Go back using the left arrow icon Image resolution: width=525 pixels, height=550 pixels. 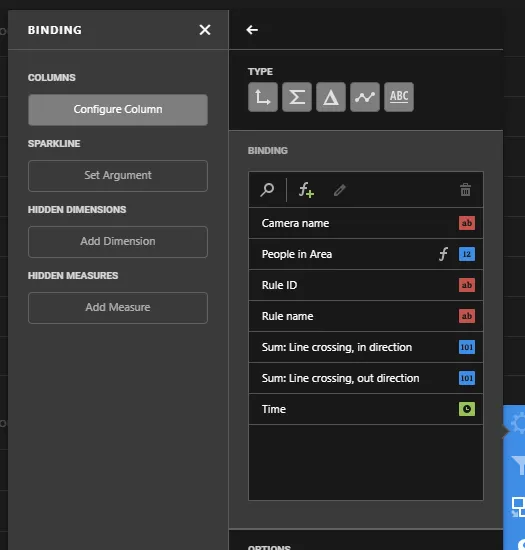pos(252,30)
